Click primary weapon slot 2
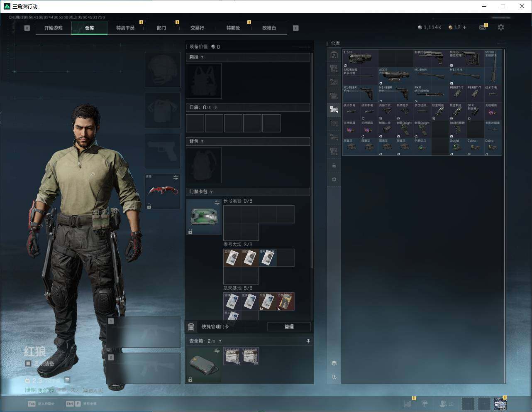This screenshot has height=412, width=532. coord(144,369)
